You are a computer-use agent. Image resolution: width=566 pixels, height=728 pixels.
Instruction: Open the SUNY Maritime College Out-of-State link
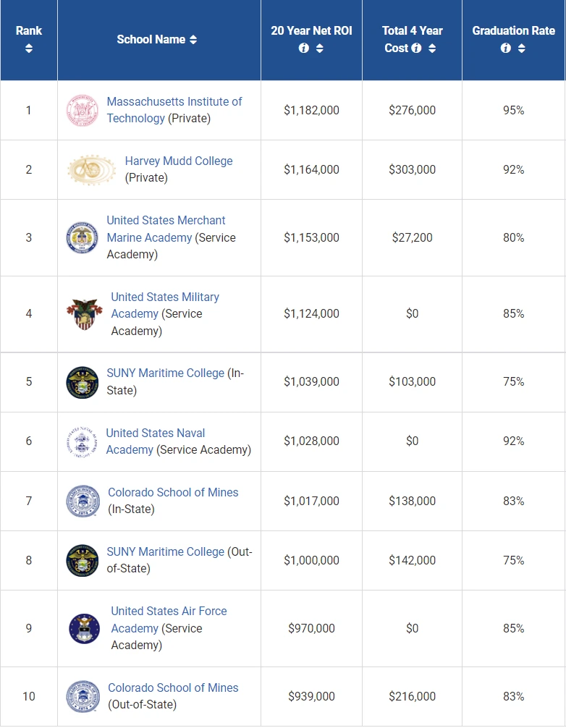coord(166,551)
